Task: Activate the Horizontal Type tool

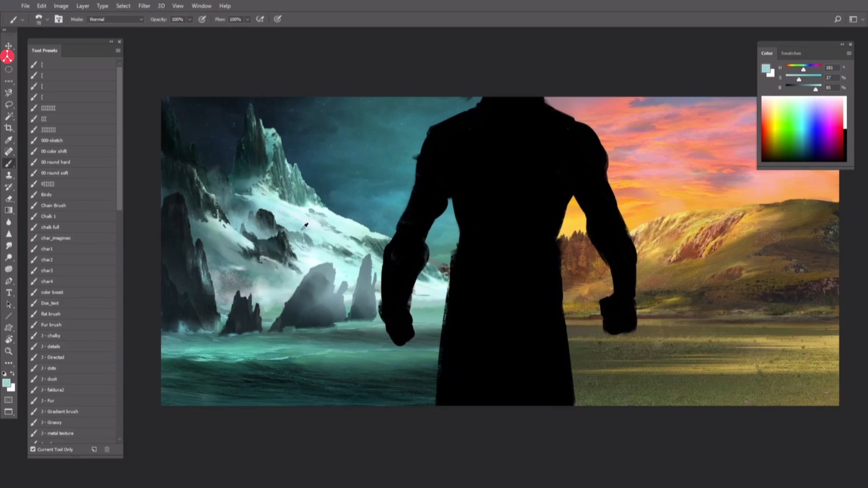Action: (9, 292)
